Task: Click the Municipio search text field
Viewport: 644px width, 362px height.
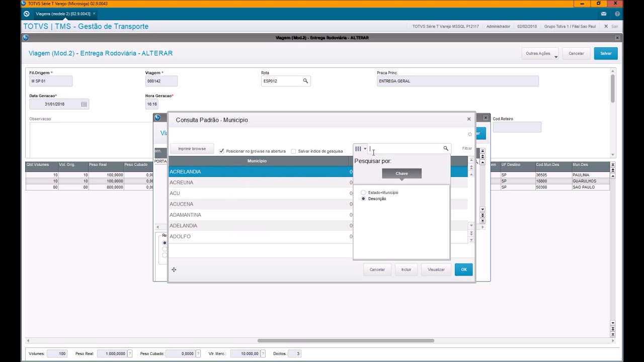Action: [x=406, y=149]
